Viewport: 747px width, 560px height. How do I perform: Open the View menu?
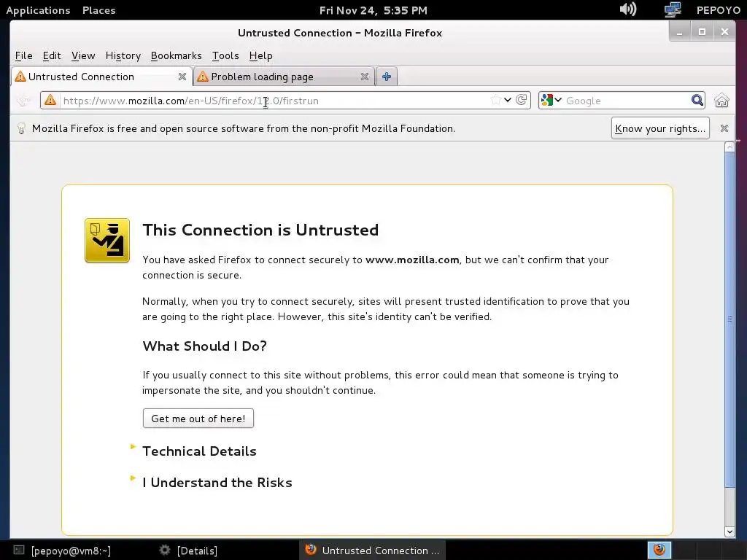pos(83,55)
